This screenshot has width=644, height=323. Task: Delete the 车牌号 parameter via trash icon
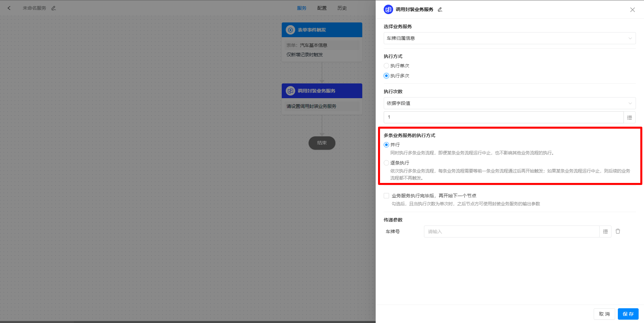[618, 231]
